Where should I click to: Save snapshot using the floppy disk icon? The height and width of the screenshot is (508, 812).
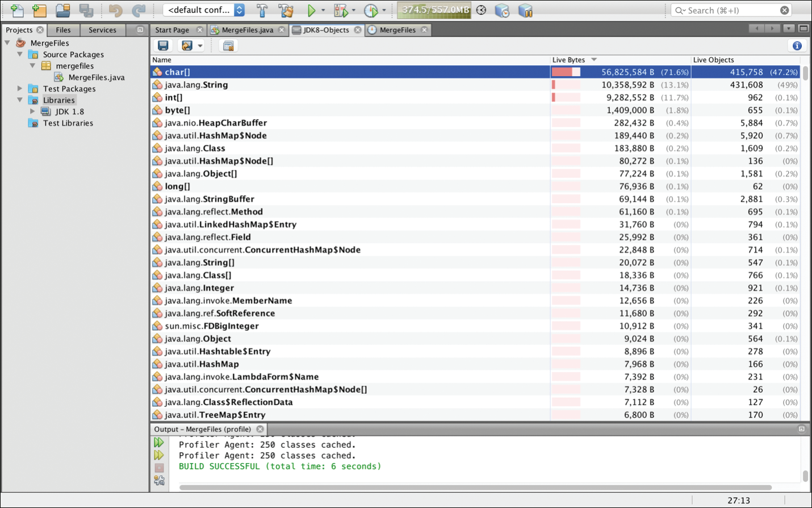(x=163, y=45)
